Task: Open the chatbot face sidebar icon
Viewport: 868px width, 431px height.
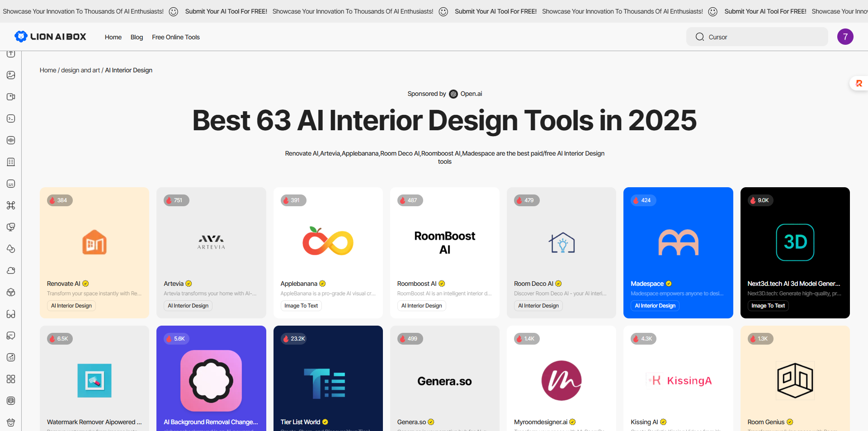Action: [11, 184]
